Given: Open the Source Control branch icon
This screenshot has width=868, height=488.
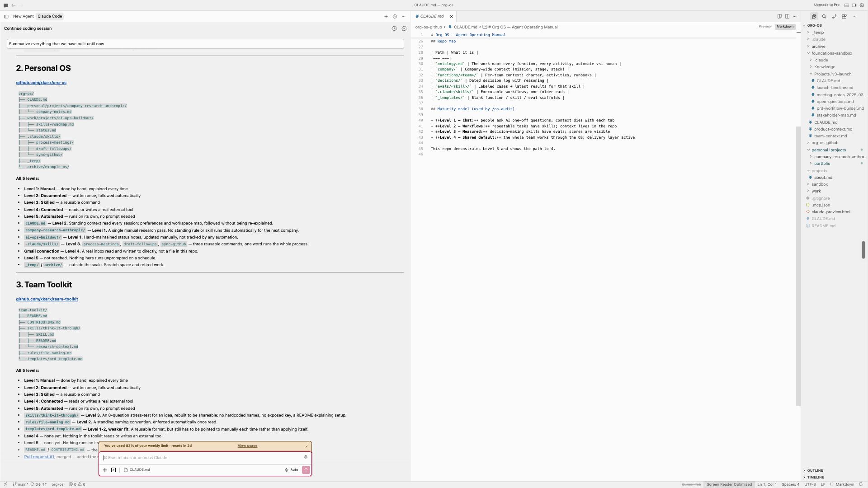Looking at the screenshot, I should click(834, 16).
